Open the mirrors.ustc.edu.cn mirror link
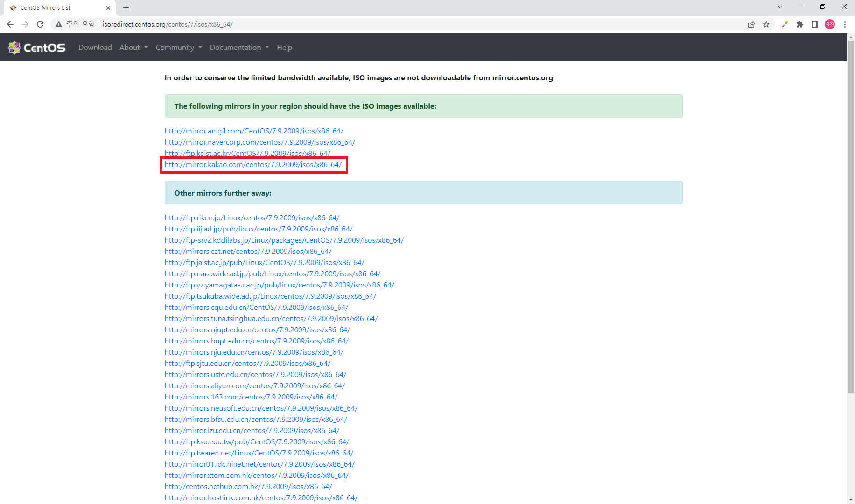The image size is (855, 504). [255, 375]
